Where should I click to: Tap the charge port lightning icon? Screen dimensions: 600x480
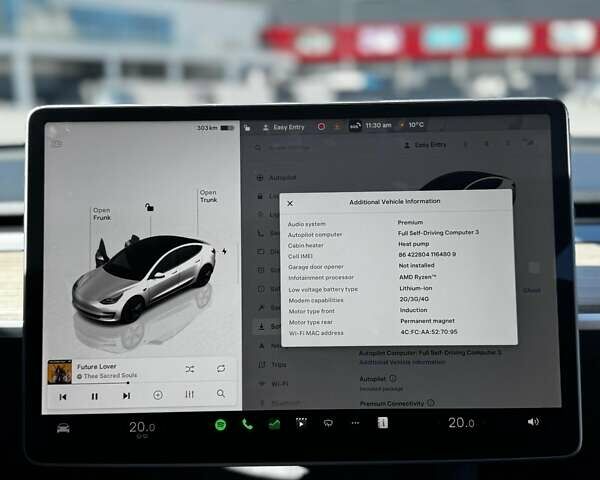tap(225, 251)
